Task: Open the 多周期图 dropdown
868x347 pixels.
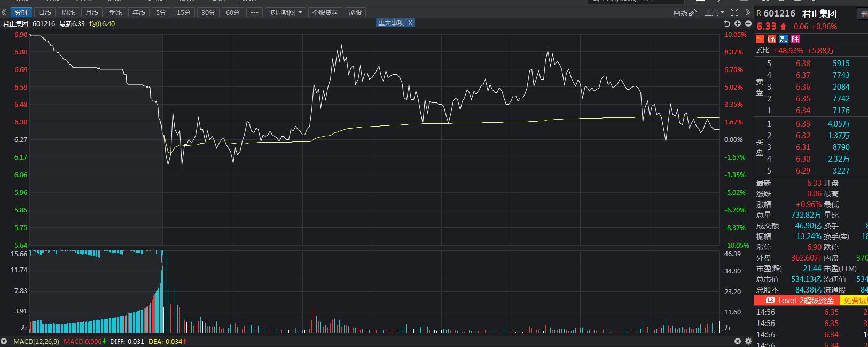Action: 285,12
